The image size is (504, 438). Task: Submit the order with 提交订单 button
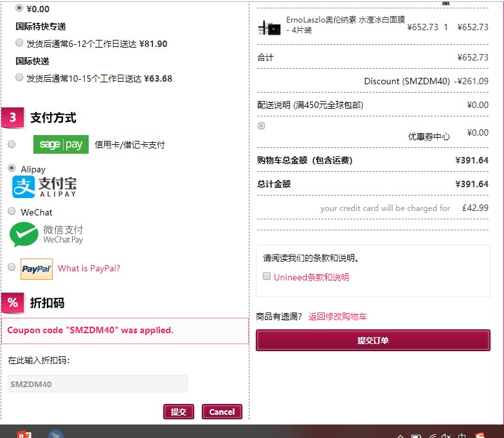(x=373, y=340)
